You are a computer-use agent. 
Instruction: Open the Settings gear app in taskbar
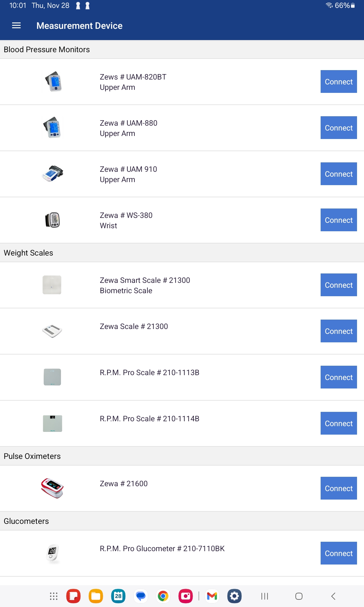pyautogui.click(x=234, y=596)
